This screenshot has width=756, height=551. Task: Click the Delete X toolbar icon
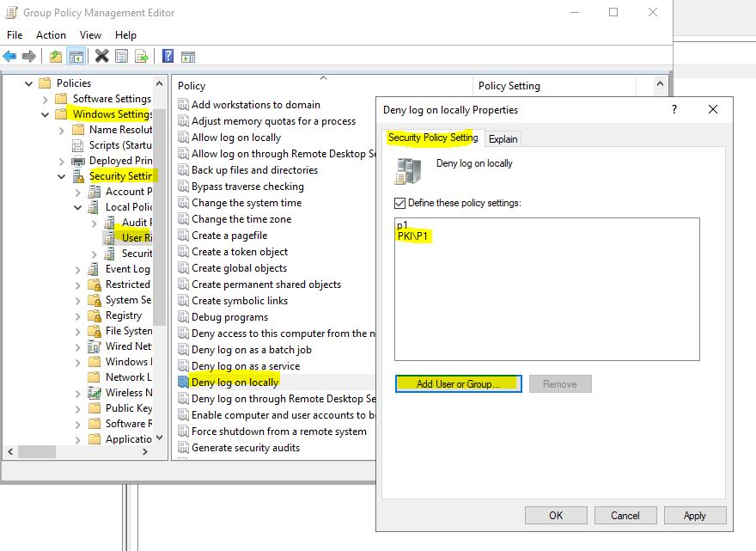click(101, 56)
